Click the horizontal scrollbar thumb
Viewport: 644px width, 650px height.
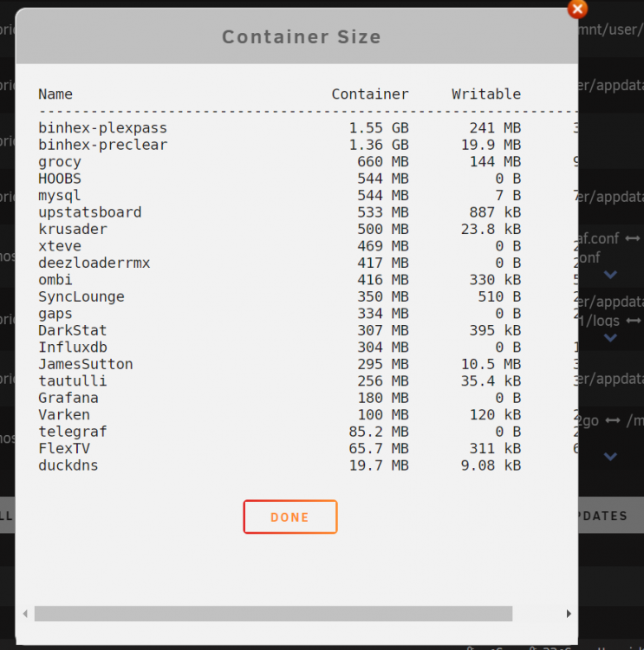[273, 614]
